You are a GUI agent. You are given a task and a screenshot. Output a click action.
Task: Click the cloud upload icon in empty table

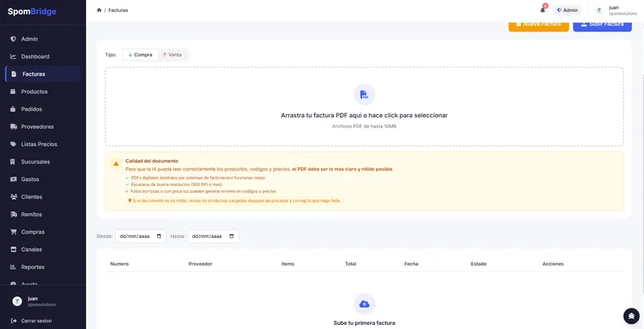pos(365,304)
